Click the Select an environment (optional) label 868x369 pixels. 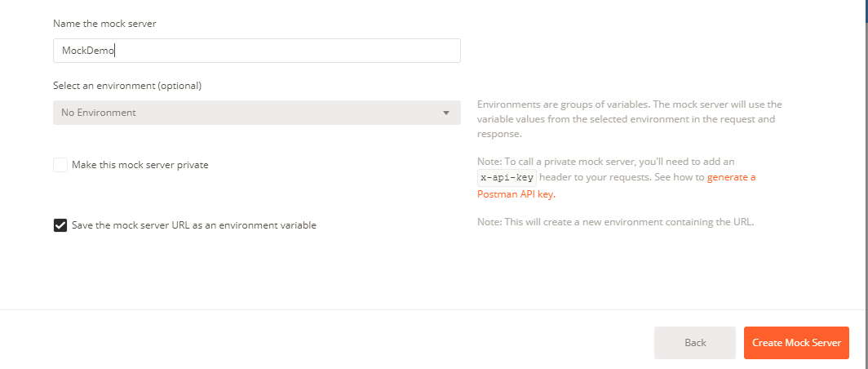pyautogui.click(x=127, y=85)
